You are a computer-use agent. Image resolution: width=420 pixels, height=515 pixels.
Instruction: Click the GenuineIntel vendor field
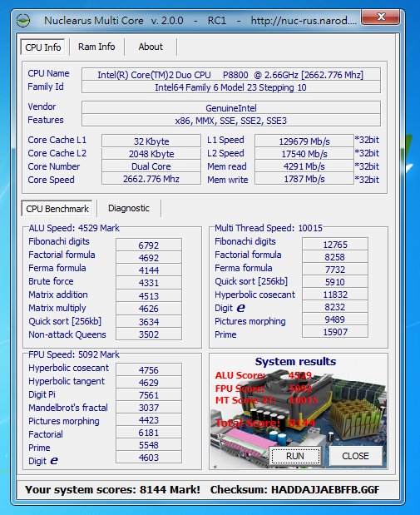231,108
